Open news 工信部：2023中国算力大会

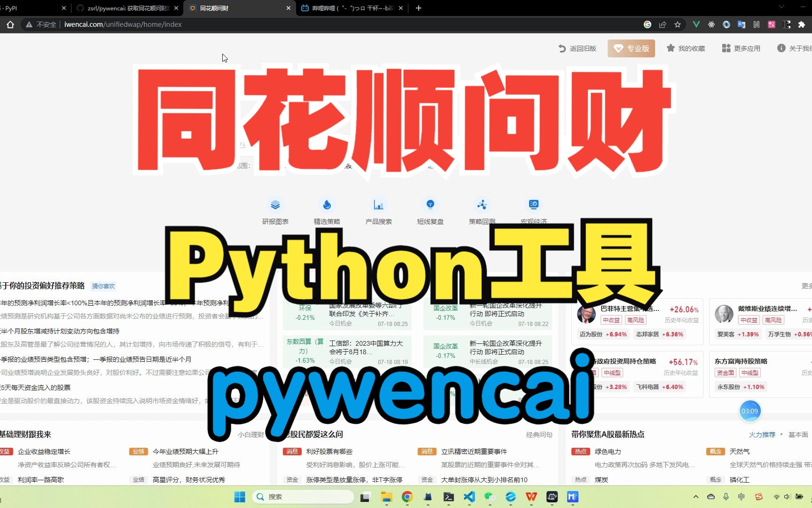[x=366, y=347]
